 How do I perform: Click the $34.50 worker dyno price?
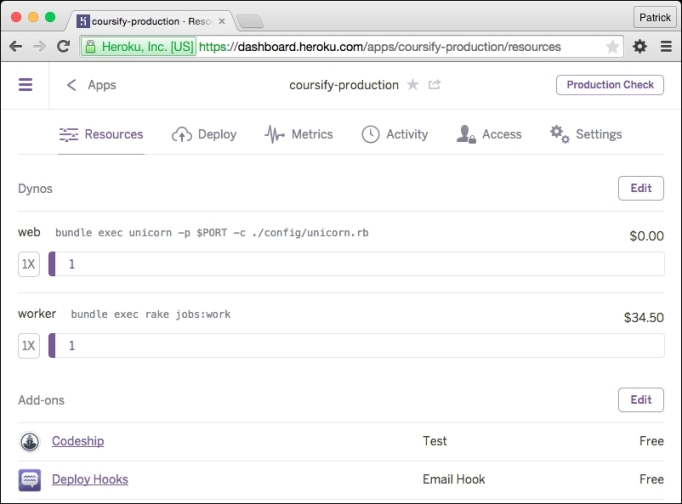pyautogui.click(x=644, y=317)
